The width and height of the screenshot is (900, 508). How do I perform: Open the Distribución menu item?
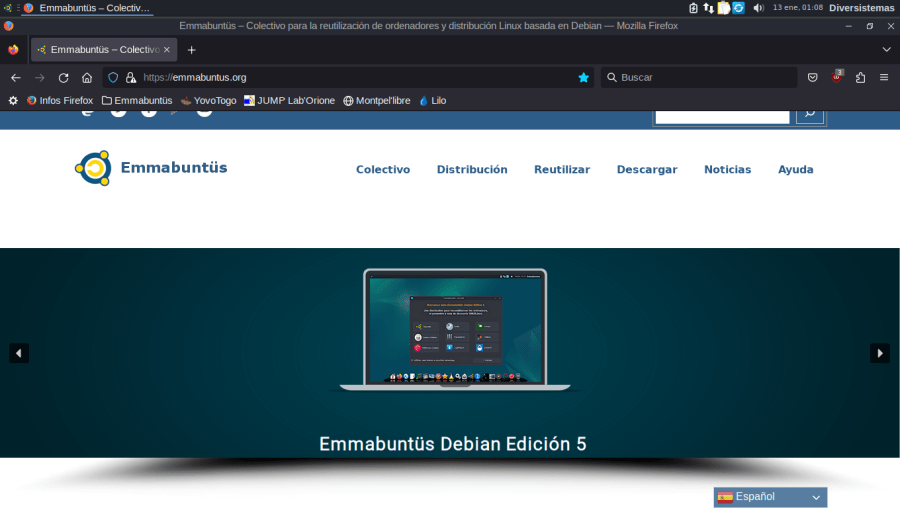[x=472, y=170]
